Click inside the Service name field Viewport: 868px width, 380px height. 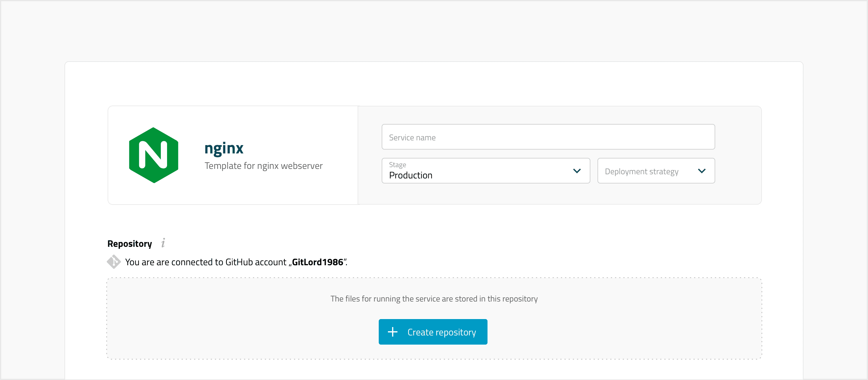[x=548, y=137]
